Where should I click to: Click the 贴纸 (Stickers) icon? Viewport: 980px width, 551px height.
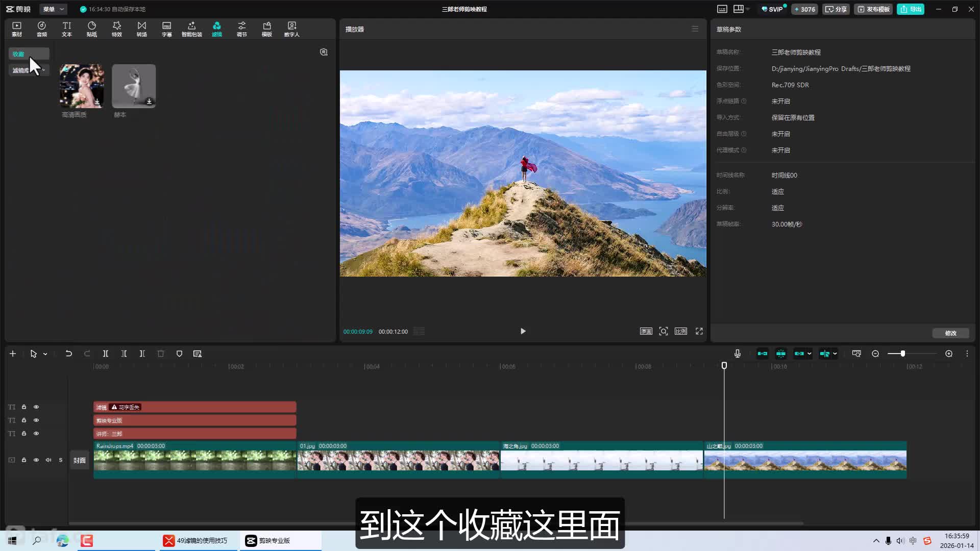click(92, 29)
